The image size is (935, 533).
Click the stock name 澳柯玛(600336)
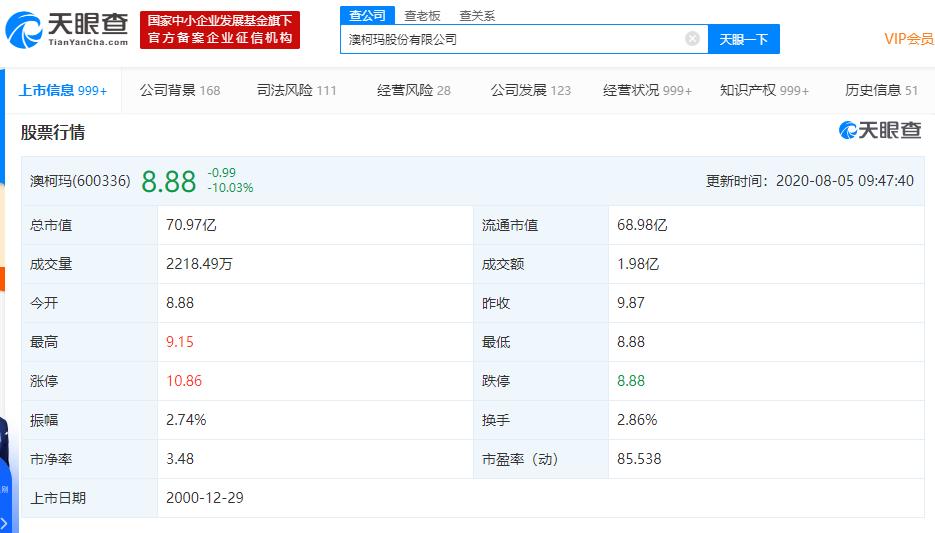pos(81,181)
